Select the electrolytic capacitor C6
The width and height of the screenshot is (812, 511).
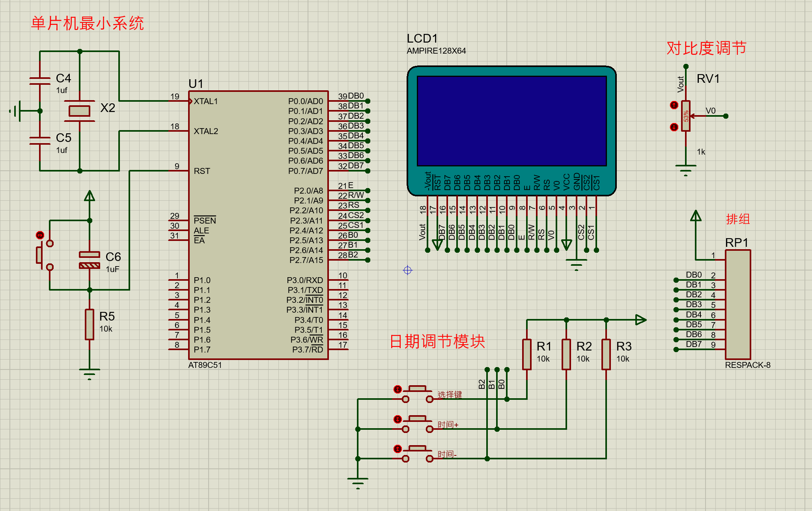tap(90, 260)
